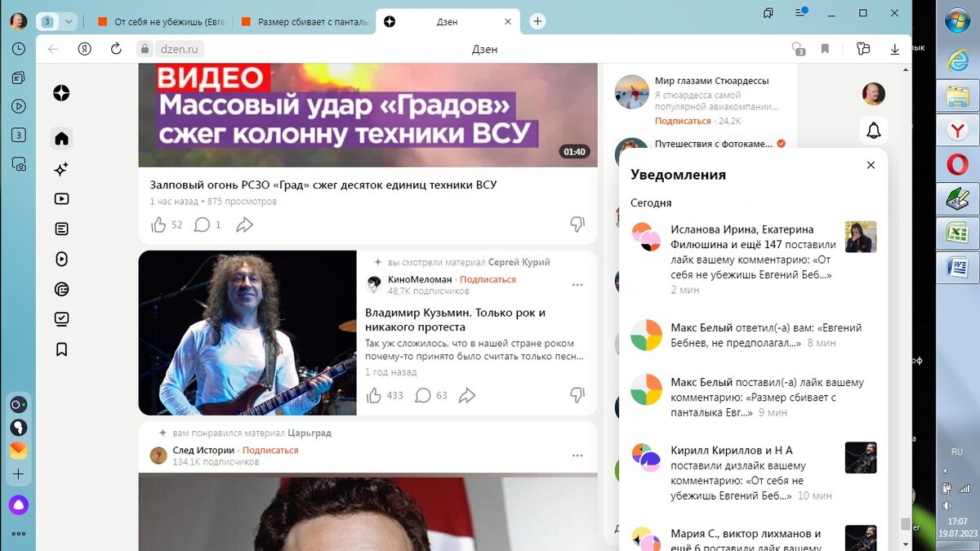Open the Dzen saved bookmark icon

(61, 349)
